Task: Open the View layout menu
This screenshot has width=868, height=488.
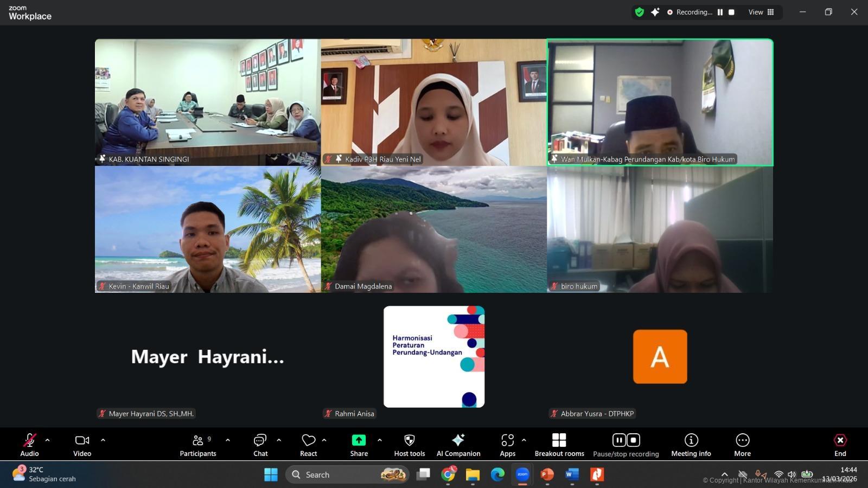Action: point(761,12)
